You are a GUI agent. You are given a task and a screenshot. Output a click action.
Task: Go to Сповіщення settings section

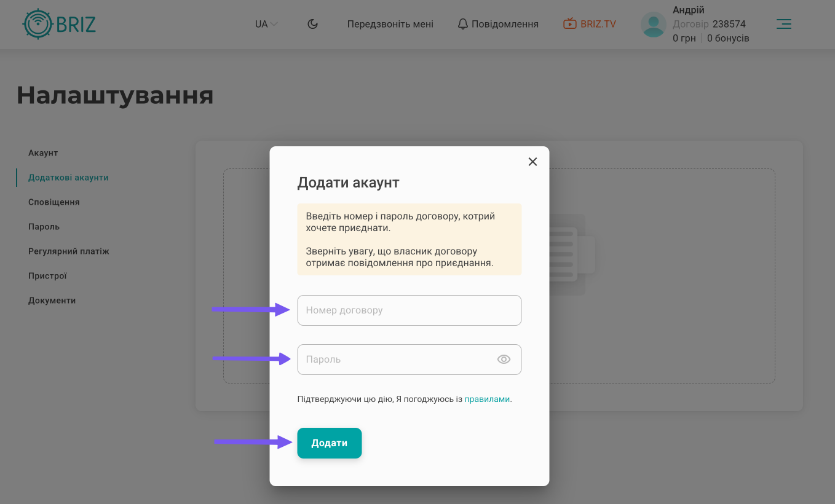(x=54, y=202)
